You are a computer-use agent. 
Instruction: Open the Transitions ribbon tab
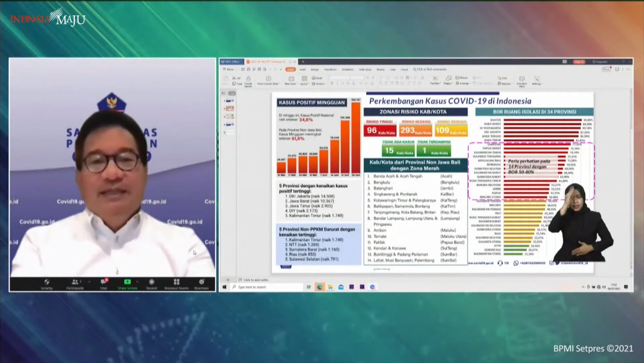coord(330,69)
